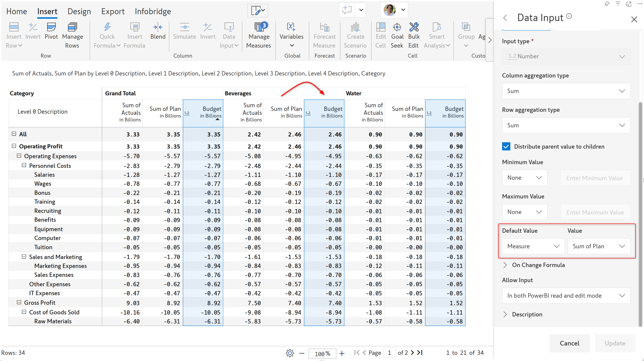Open settings gear in the status bar
644x361 pixels.
(290, 353)
